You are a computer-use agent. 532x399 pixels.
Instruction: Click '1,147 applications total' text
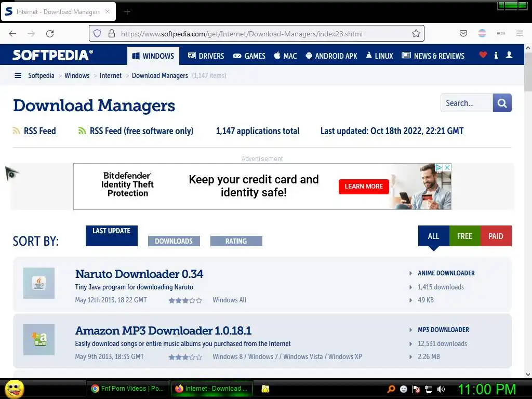click(258, 131)
